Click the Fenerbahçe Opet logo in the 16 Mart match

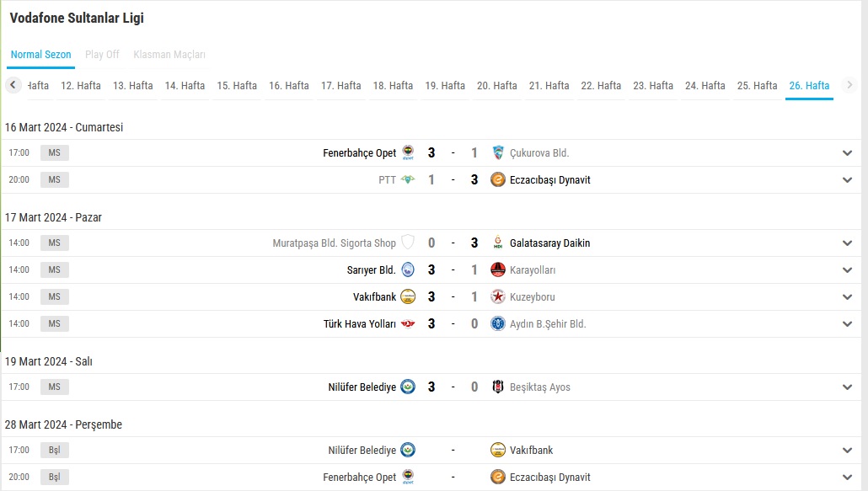pyautogui.click(x=408, y=152)
